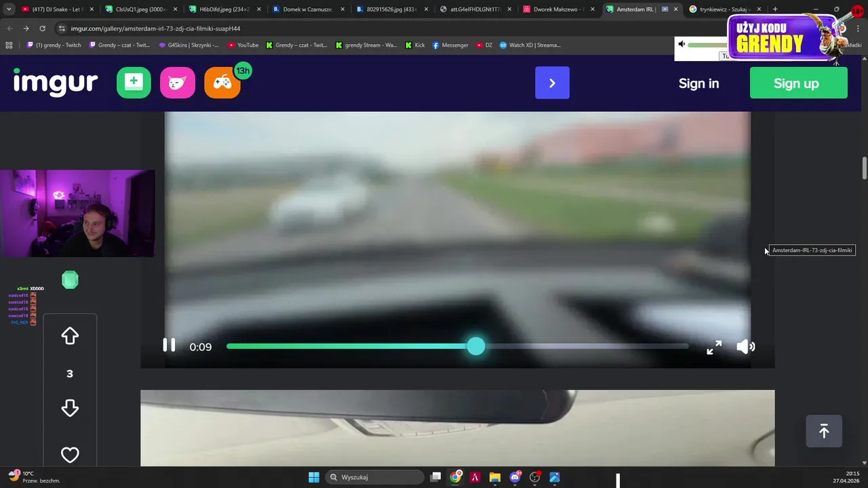Open Discord from the taskbar
Image resolution: width=868 pixels, height=488 pixels.
pos(515,477)
